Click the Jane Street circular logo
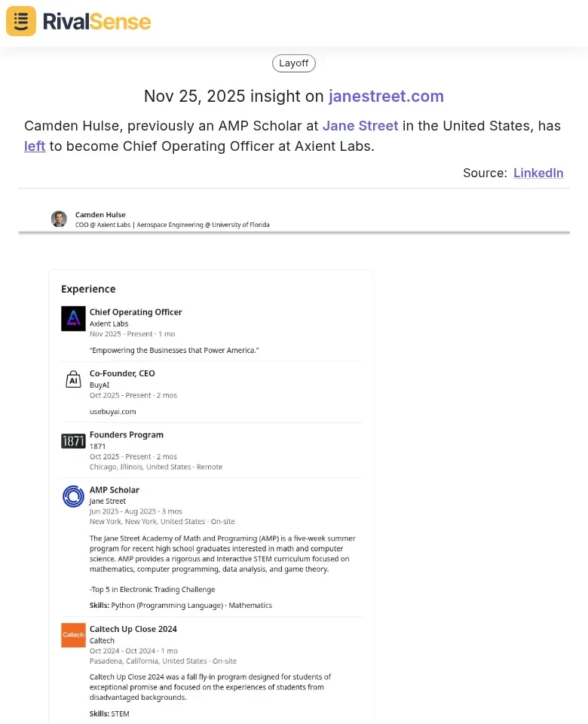Viewport: 588px width, 724px height. tap(73, 496)
